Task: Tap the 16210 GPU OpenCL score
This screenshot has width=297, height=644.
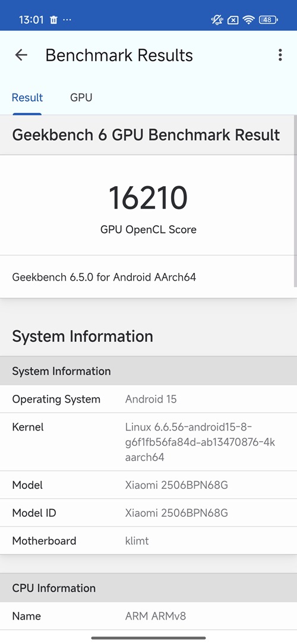Action: [148, 198]
